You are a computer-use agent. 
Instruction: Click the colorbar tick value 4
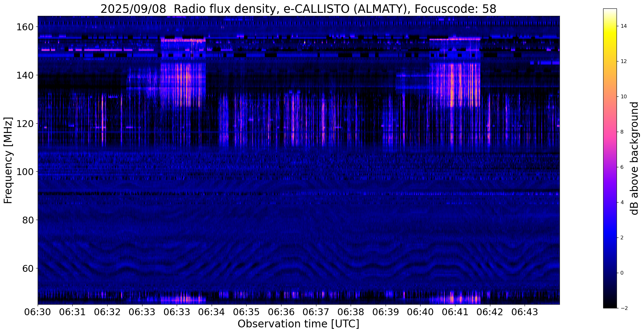[x=622, y=203]
